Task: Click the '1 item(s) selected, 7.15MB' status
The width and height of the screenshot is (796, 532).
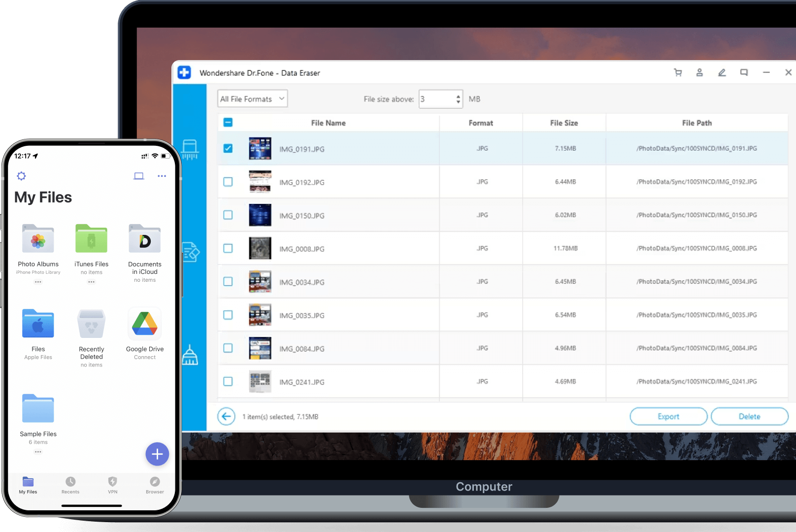Action: tap(280, 417)
